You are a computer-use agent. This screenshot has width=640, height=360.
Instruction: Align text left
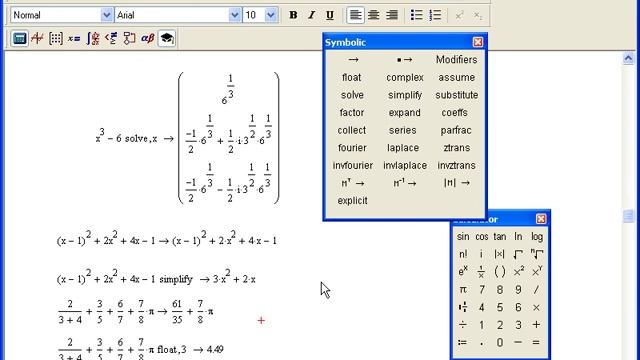[356, 15]
